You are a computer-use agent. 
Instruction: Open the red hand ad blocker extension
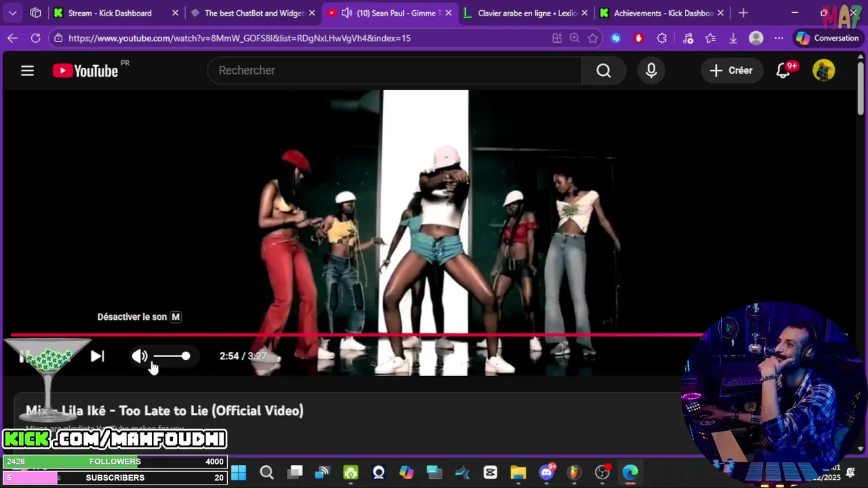click(x=638, y=39)
